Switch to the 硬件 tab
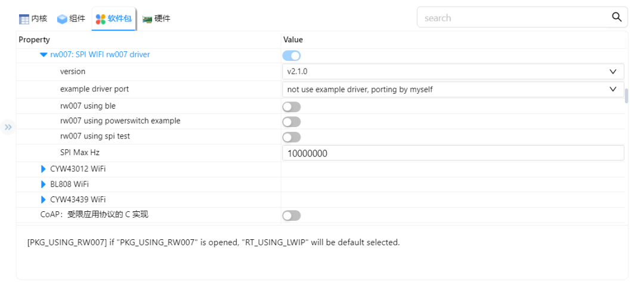The image size is (644, 296). [x=156, y=18]
